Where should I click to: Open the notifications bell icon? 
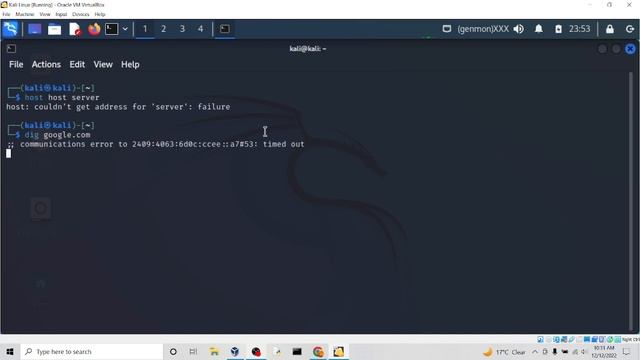539,29
